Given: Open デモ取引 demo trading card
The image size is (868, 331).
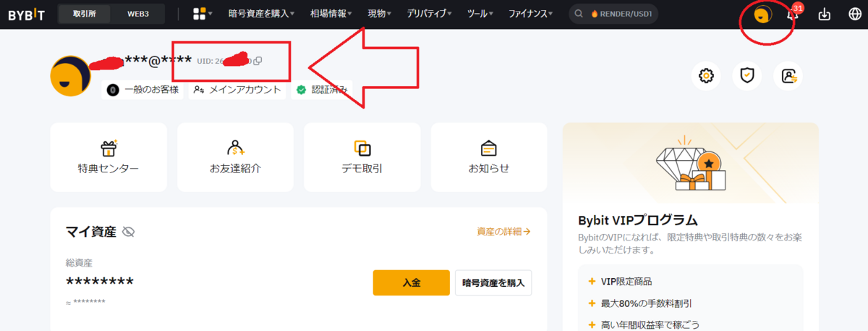Looking at the screenshot, I should point(362,158).
